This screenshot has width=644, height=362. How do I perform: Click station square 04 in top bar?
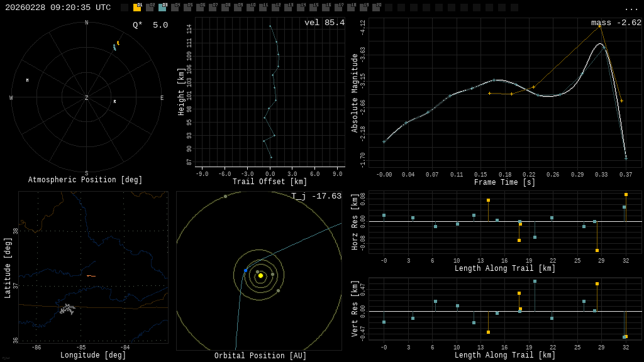coord(175,8)
